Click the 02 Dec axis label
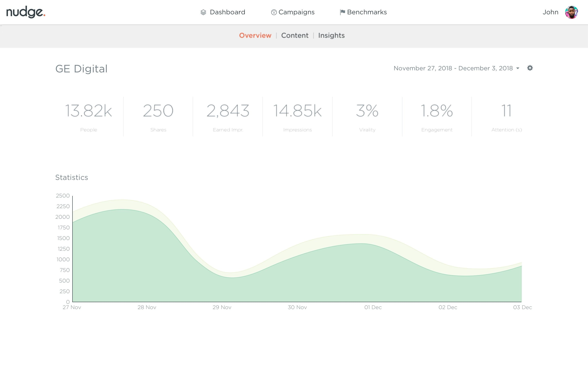Image resolution: width=588 pixels, height=368 pixels. pos(448,307)
